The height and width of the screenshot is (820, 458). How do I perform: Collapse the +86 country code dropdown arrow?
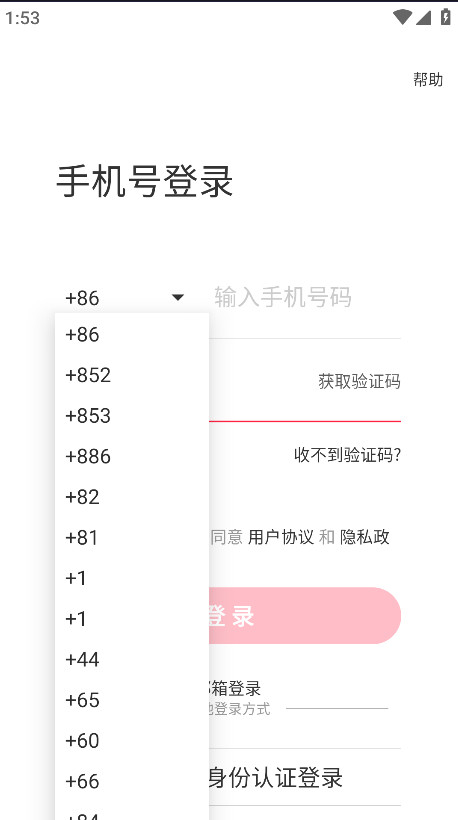click(178, 298)
